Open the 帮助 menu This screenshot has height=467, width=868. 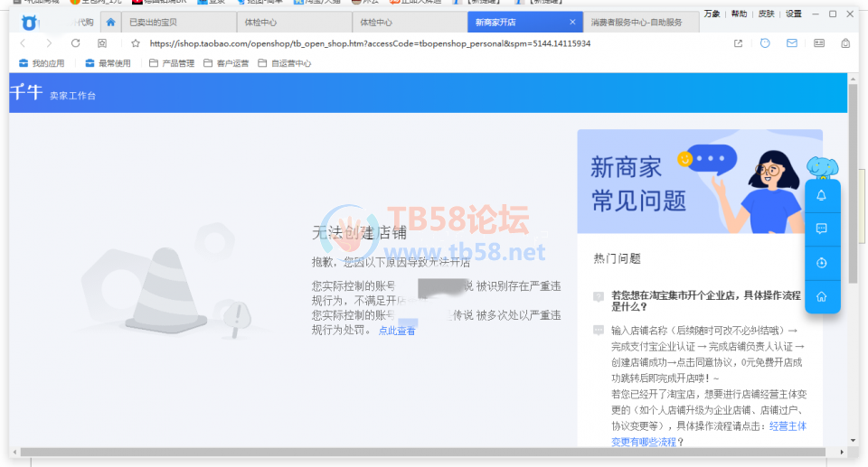click(739, 14)
